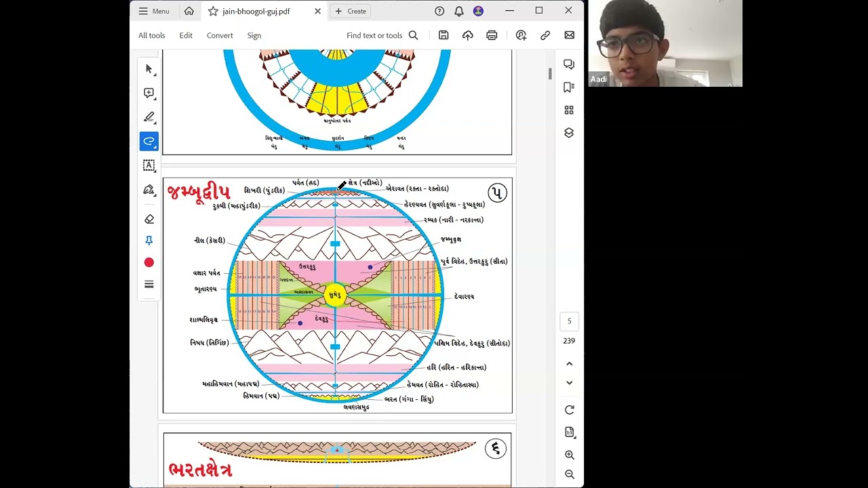868x488 pixels.
Task: Save the file with disk icon
Action: (x=443, y=35)
